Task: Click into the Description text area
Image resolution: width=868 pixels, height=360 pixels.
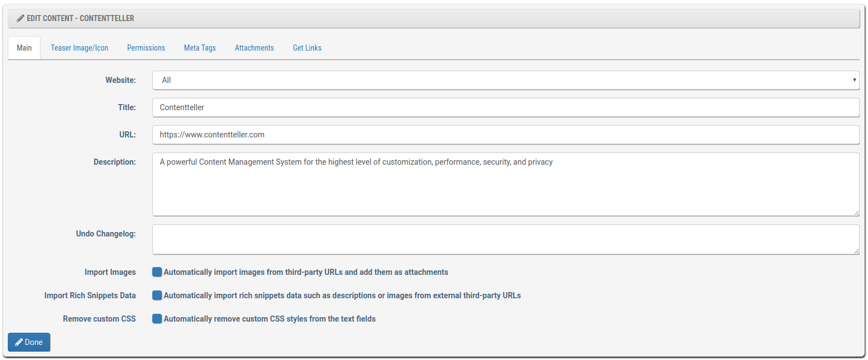Action: tap(506, 184)
